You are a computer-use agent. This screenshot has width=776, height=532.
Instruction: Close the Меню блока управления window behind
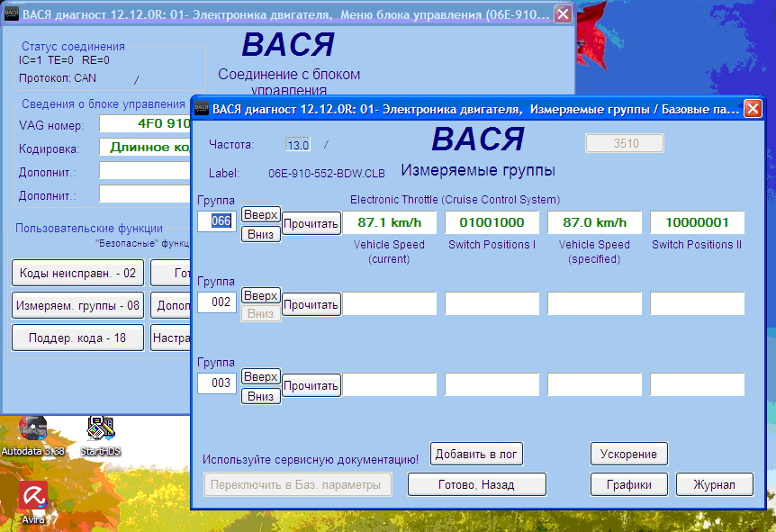coord(563,14)
